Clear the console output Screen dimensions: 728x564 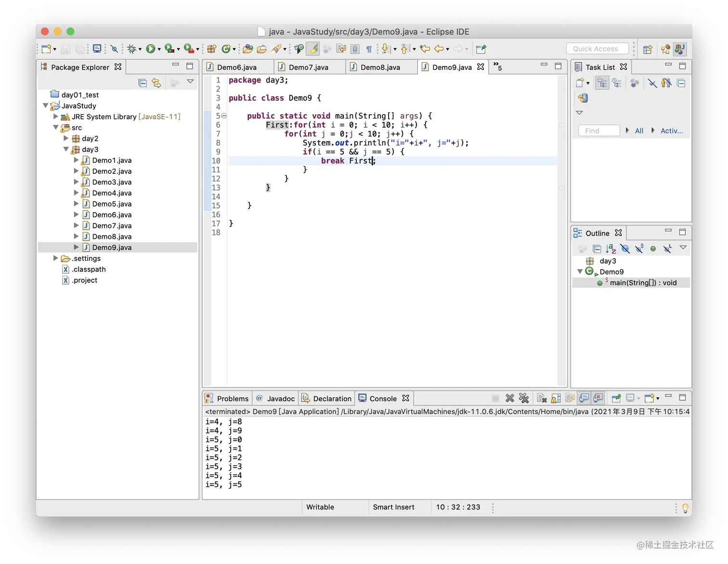coord(542,398)
